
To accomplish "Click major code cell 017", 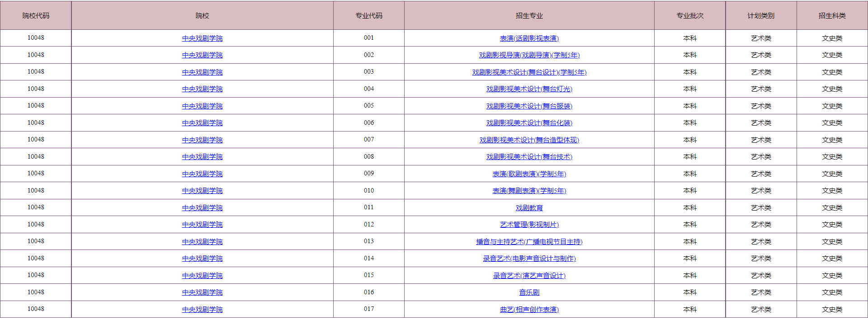I will point(369,309).
